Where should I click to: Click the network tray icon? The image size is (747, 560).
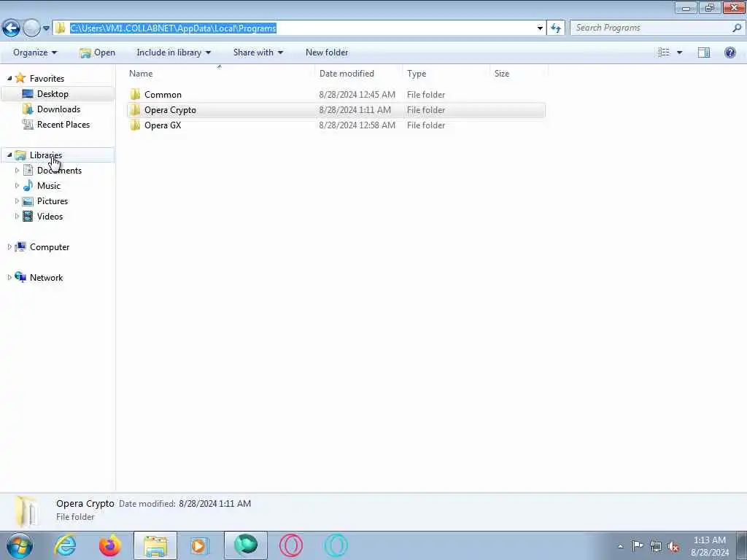(656, 546)
